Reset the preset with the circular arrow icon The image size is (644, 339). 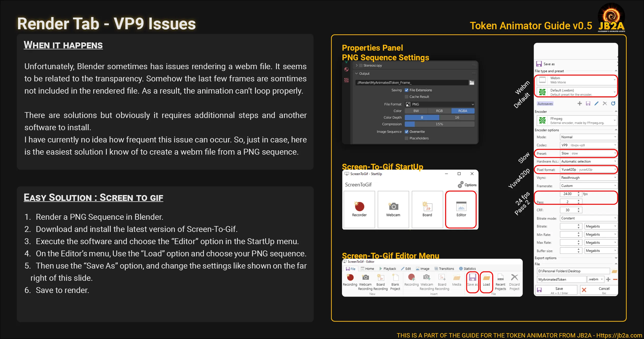point(613,104)
